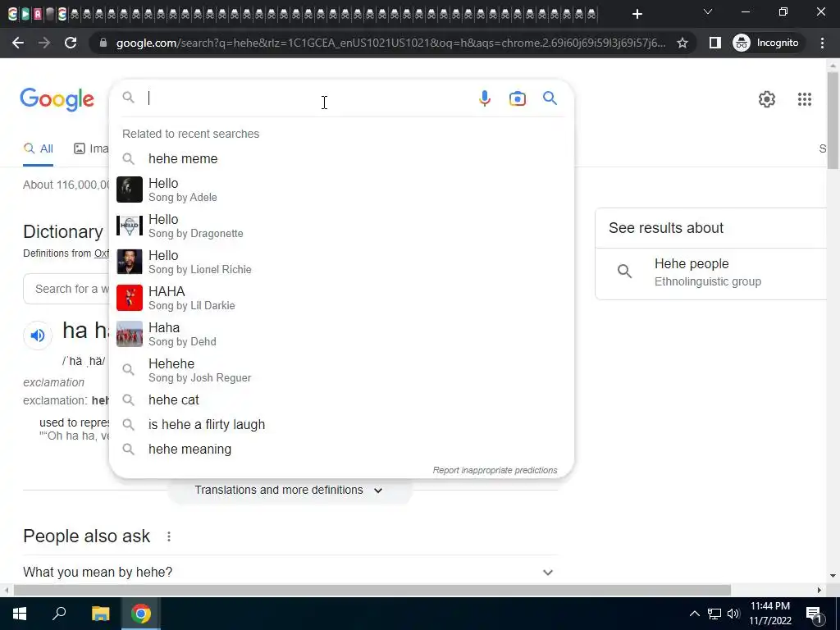Viewport: 840px width, 630px height.
Task: Expand Translations and more definitions
Action: pyautogui.click(x=290, y=491)
